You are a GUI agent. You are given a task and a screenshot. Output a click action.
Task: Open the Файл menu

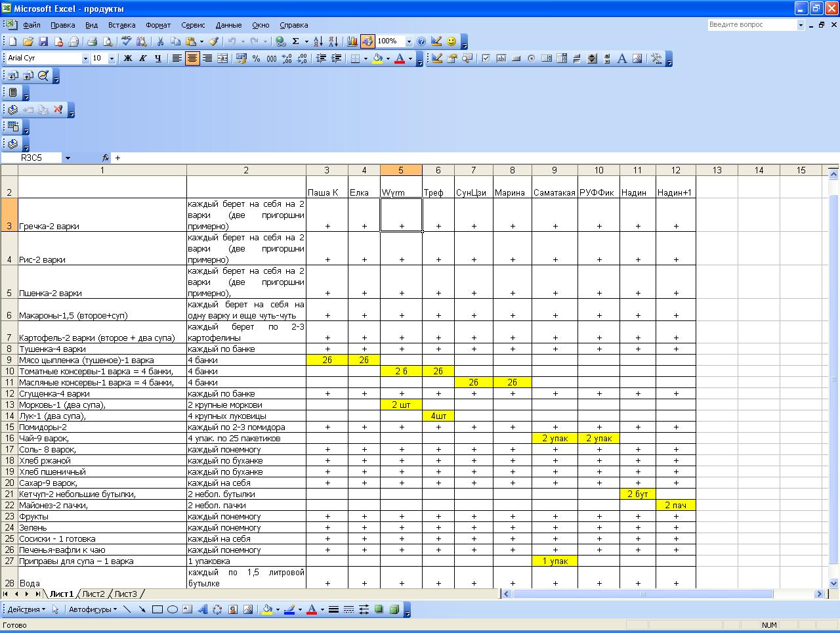(x=31, y=25)
